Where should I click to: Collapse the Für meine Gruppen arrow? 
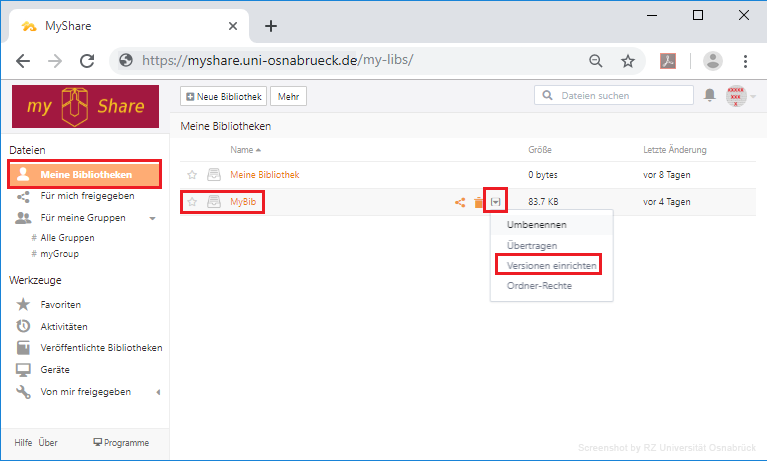(153, 218)
